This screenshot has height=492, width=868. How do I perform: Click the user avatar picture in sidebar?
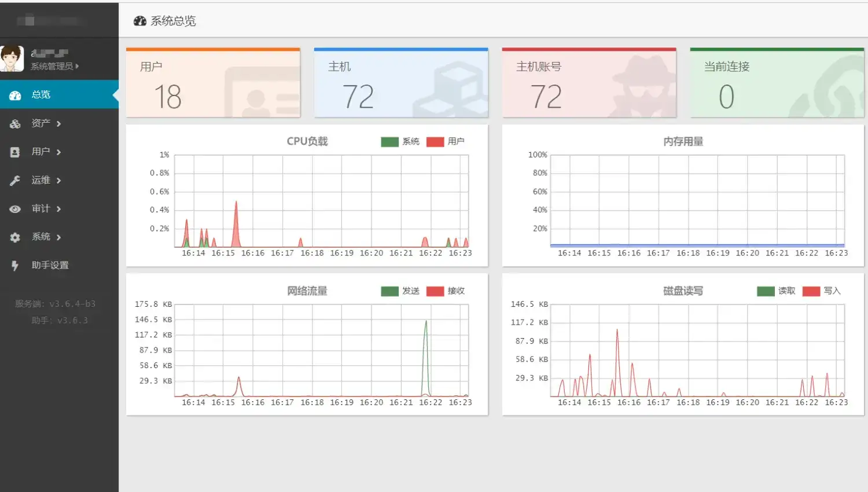point(12,59)
